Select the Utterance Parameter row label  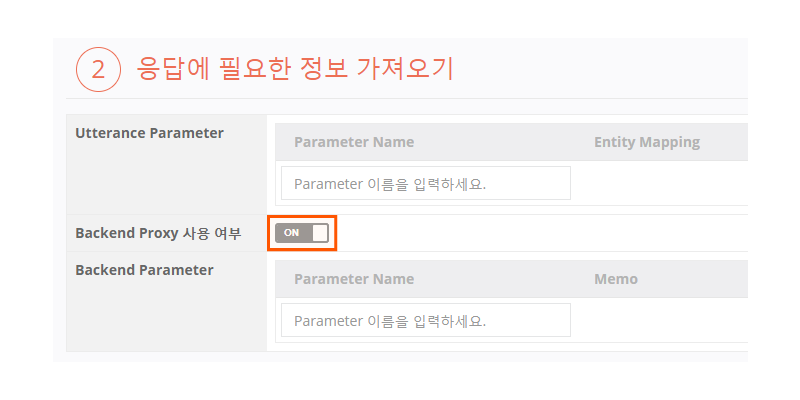149,133
